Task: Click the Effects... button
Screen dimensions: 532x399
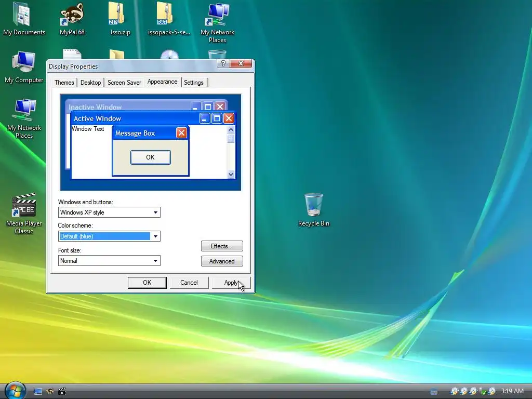Action: tap(222, 246)
